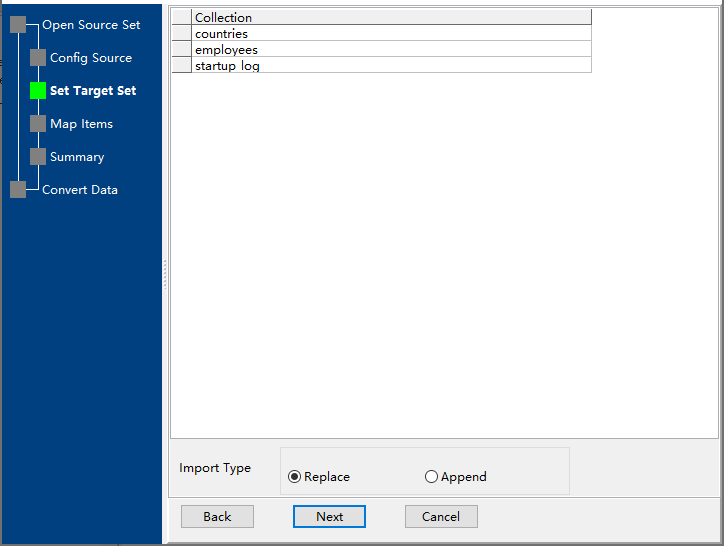The width and height of the screenshot is (724, 546).
Task: Click the Convert Data step icon
Action: (x=18, y=190)
